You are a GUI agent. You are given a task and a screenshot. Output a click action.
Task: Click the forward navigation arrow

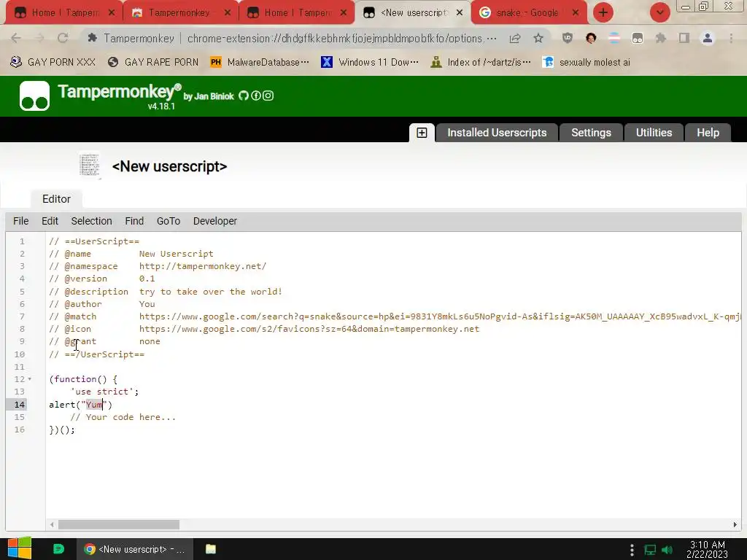(x=39, y=38)
